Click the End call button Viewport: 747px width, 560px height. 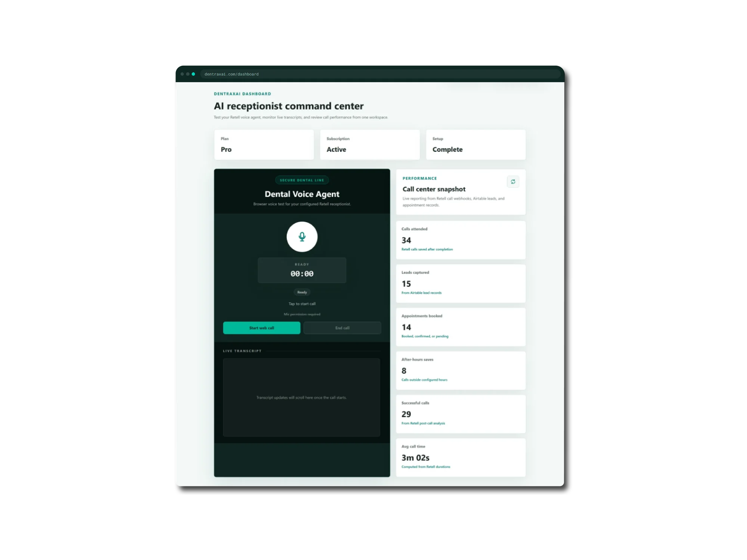(x=342, y=328)
